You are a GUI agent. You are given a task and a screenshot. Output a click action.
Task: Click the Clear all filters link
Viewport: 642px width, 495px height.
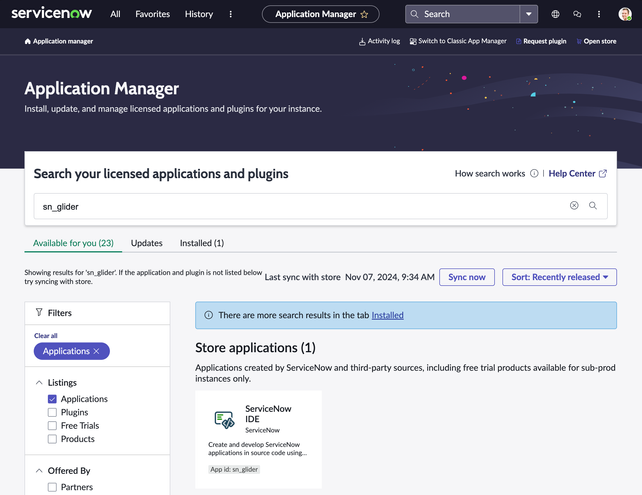click(46, 335)
